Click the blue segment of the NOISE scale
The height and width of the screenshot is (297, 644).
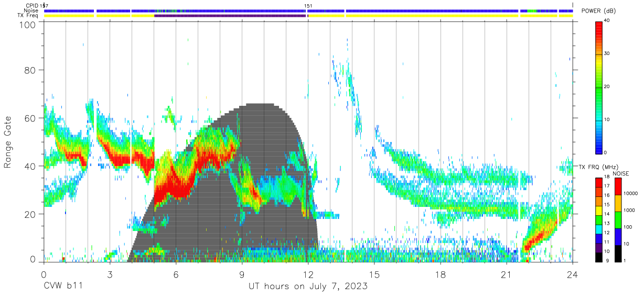617,237
